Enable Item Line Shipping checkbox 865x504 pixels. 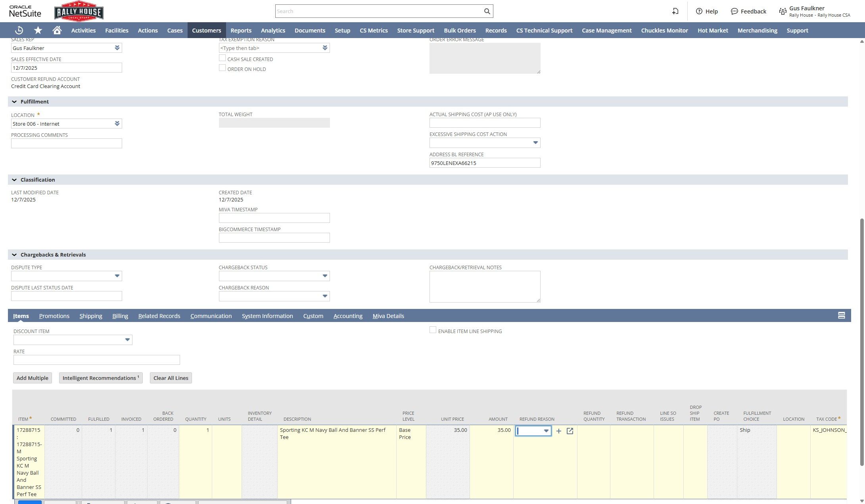point(433,330)
